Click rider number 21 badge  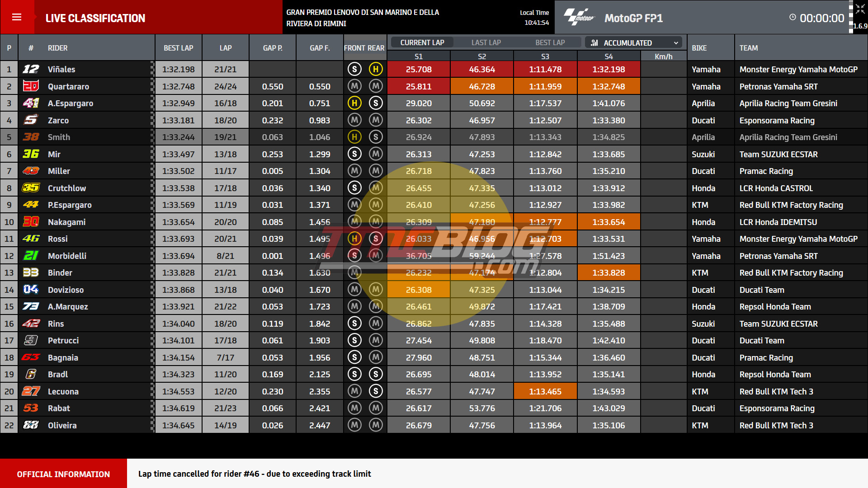point(31,256)
